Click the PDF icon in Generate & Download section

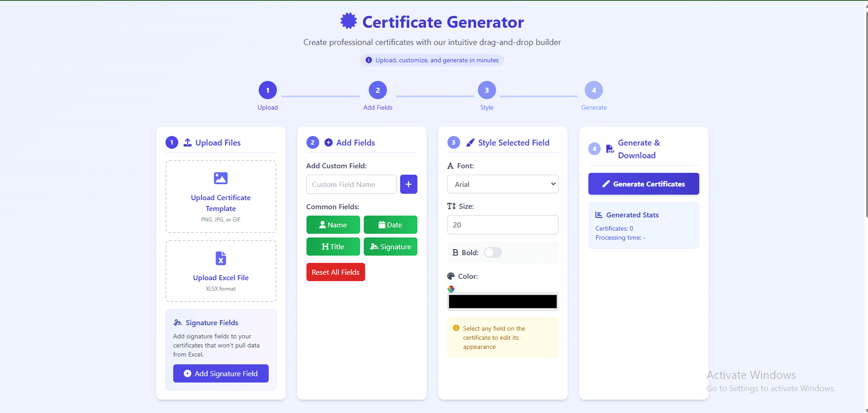pyautogui.click(x=609, y=149)
